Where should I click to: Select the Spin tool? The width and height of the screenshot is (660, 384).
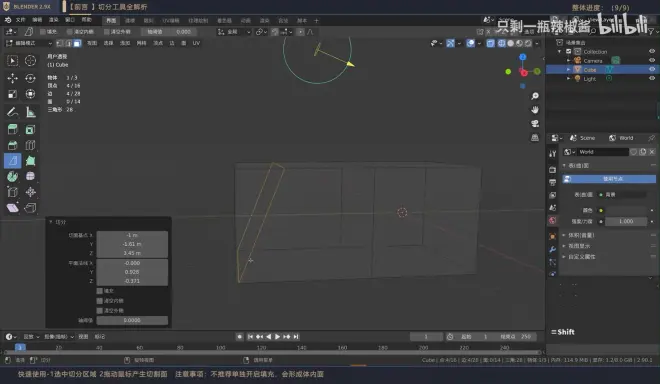12,176
